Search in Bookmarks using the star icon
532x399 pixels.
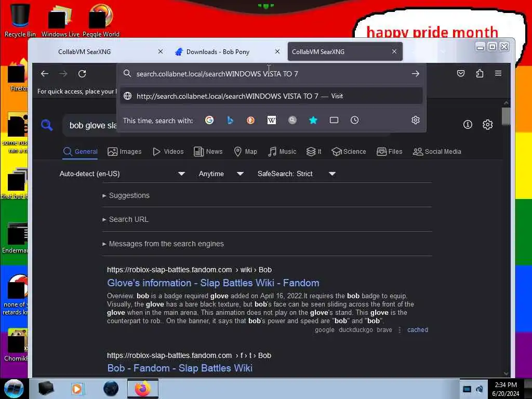pos(313,120)
